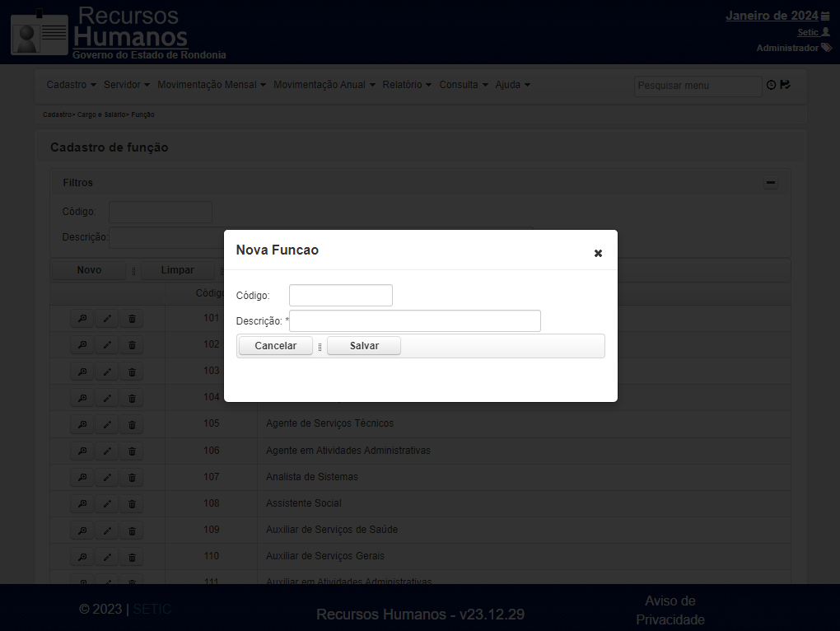Click the Cancelar button in the dialog
The height and width of the screenshot is (631, 840).
click(x=275, y=345)
